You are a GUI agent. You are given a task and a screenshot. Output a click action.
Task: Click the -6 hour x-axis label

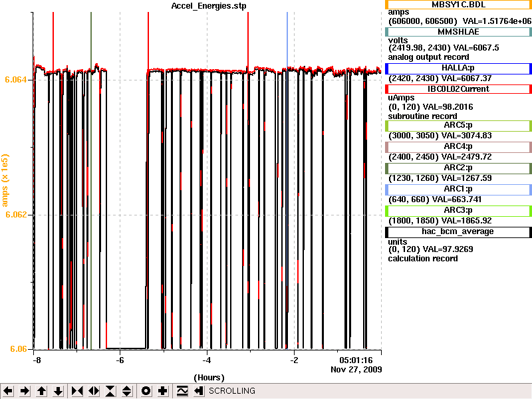click(x=120, y=360)
